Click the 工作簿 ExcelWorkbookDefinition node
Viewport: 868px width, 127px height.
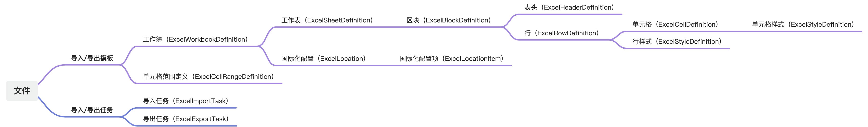pos(195,40)
